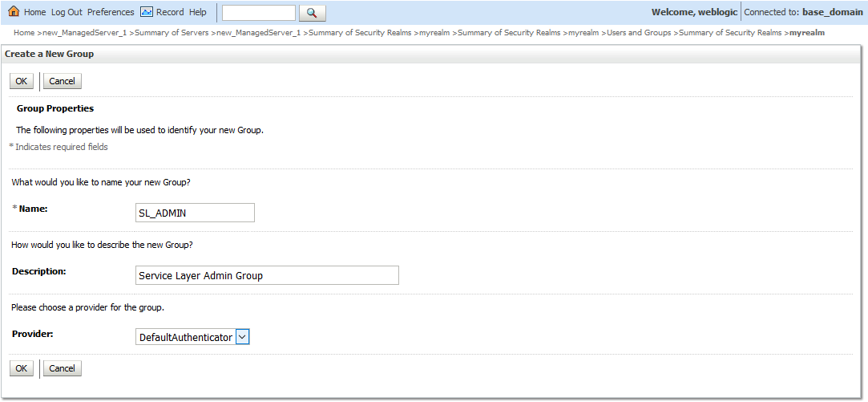Click the Description: field label
Screen dimensions: 868x402
coord(38,271)
